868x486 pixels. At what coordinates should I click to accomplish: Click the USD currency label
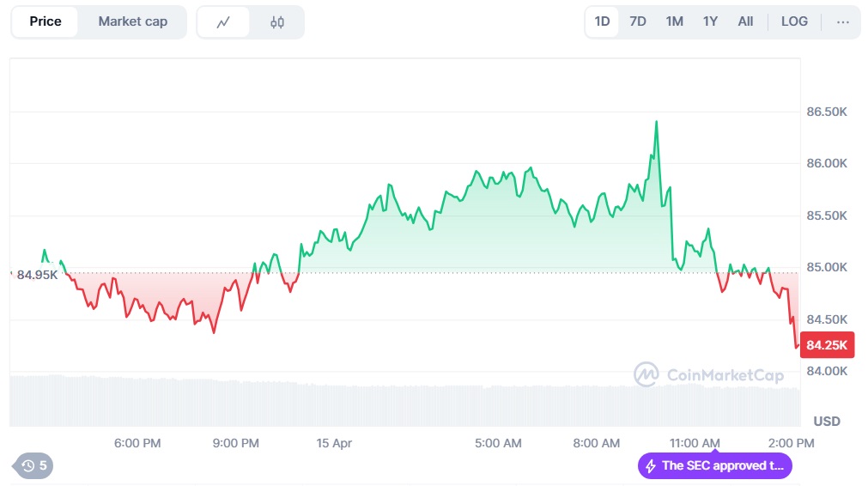coord(827,421)
